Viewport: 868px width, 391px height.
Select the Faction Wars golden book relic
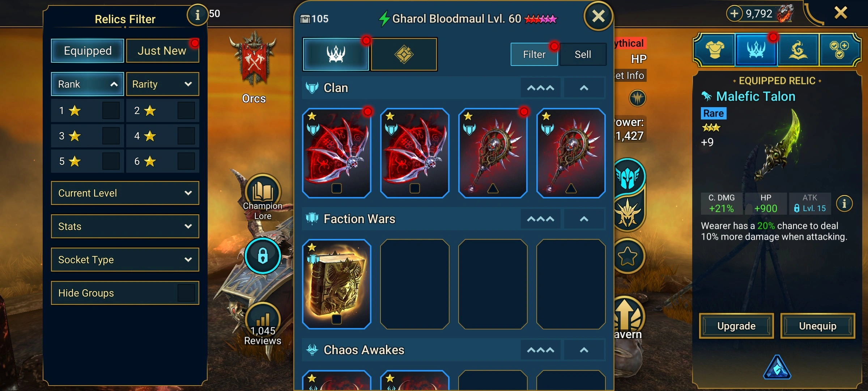coord(337,284)
